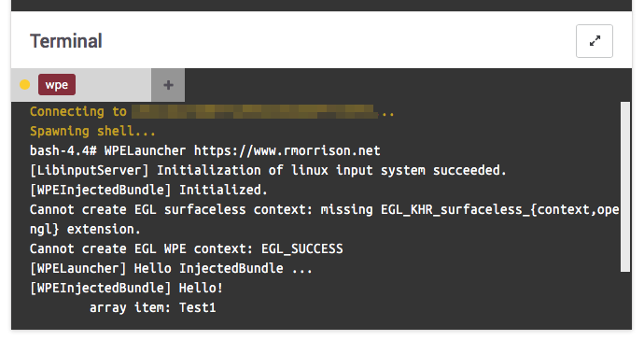Click the WPELauncher command word
Viewport: 644px width, 340px height.
[145, 151]
